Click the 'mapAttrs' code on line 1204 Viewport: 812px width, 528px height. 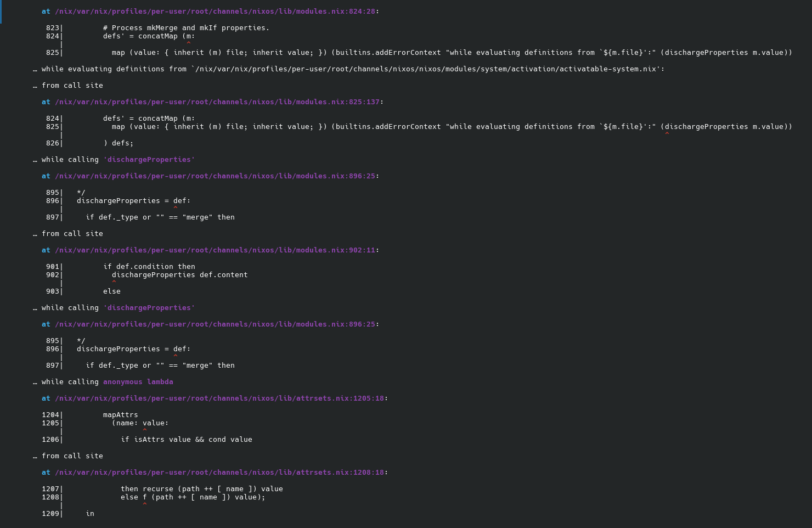point(121,414)
